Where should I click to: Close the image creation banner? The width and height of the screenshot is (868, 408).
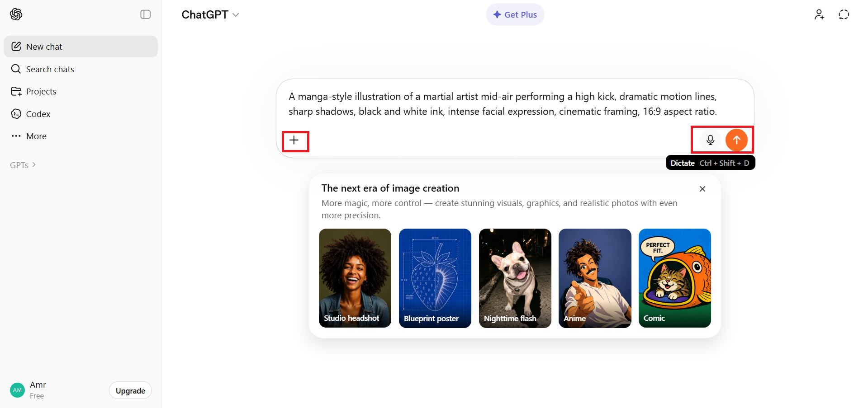click(702, 189)
